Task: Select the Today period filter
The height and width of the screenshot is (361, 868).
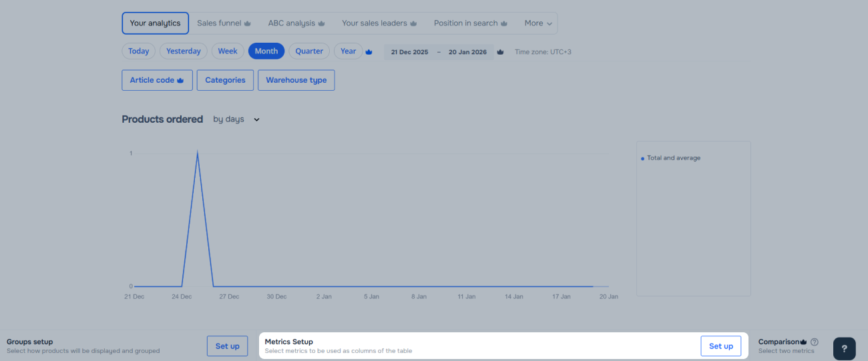Action: click(138, 51)
